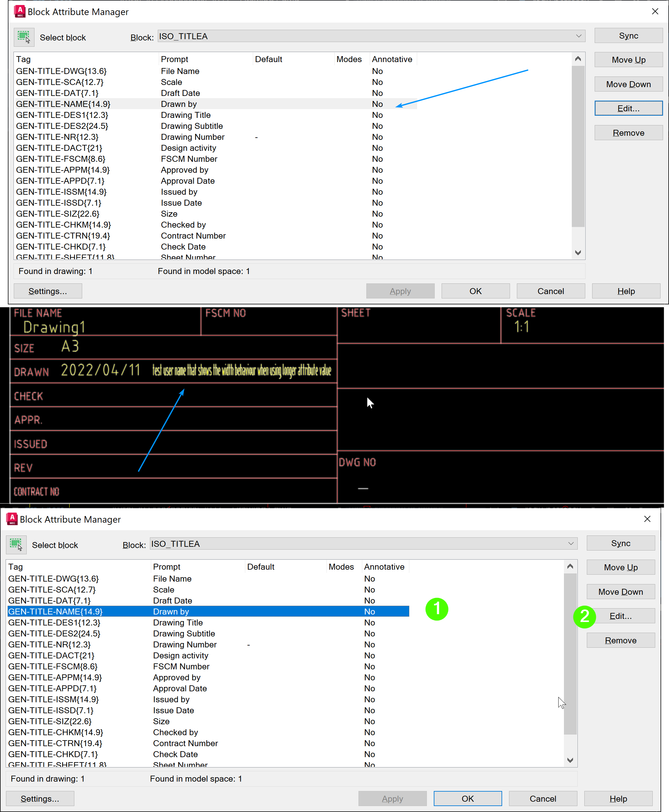Image resolution: width=669 pixels, height=812 pixels.
Task: Click Settings... button in lower dialog
Action: click(40, 799)
